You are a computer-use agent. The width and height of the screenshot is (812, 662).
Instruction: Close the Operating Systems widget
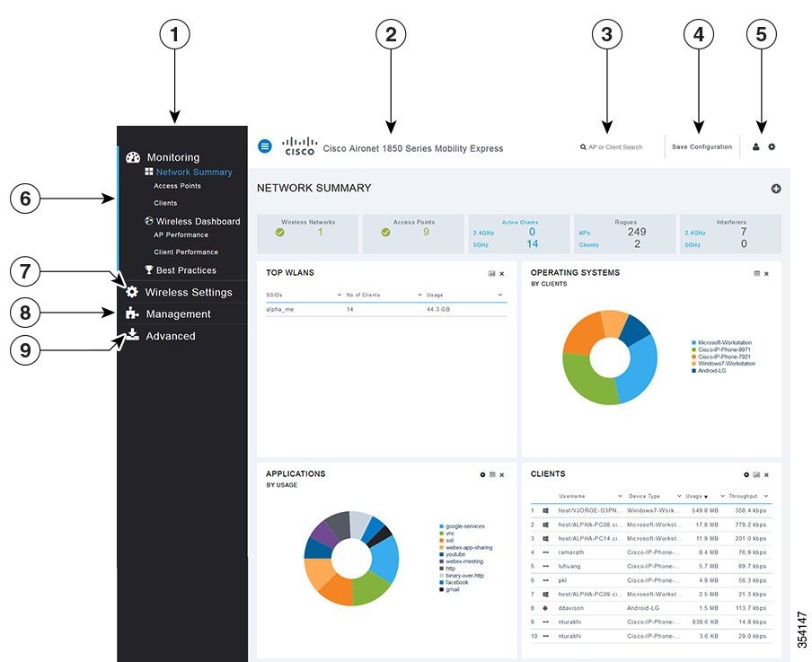[x=766, y=273]
